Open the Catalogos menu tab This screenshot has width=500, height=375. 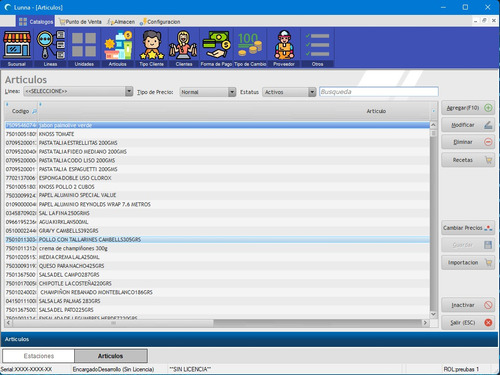[35, 22]
